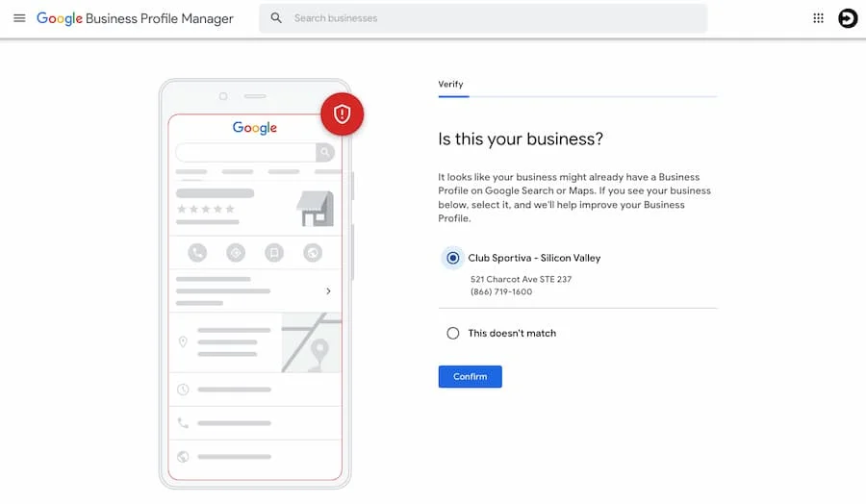Viewport: 866px width, 504px height.
Task: Click the "Is this your business?" heading
Action: click(x=521, y=139)
